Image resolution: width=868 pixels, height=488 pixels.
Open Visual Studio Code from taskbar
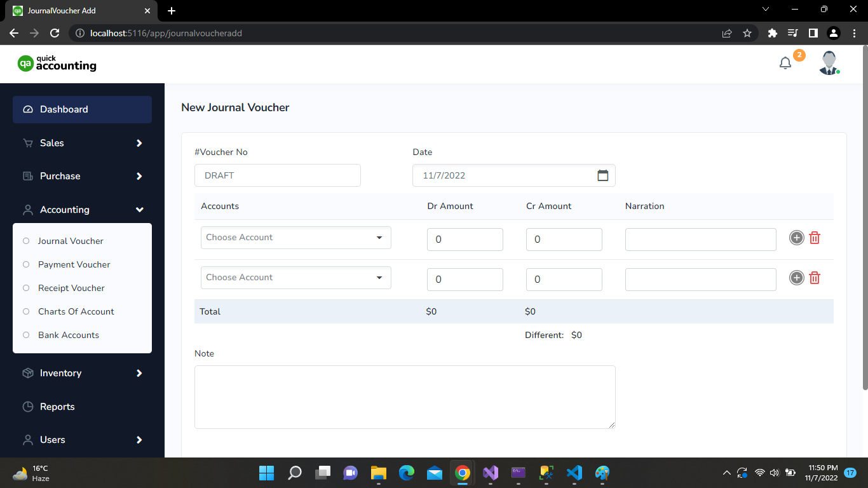[574, 473]
